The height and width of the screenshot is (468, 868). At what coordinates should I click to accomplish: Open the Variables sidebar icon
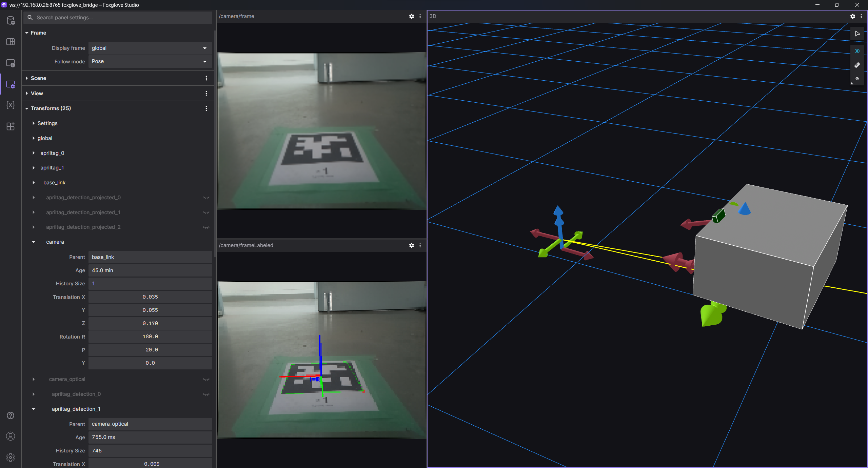(x=11, y=105)
